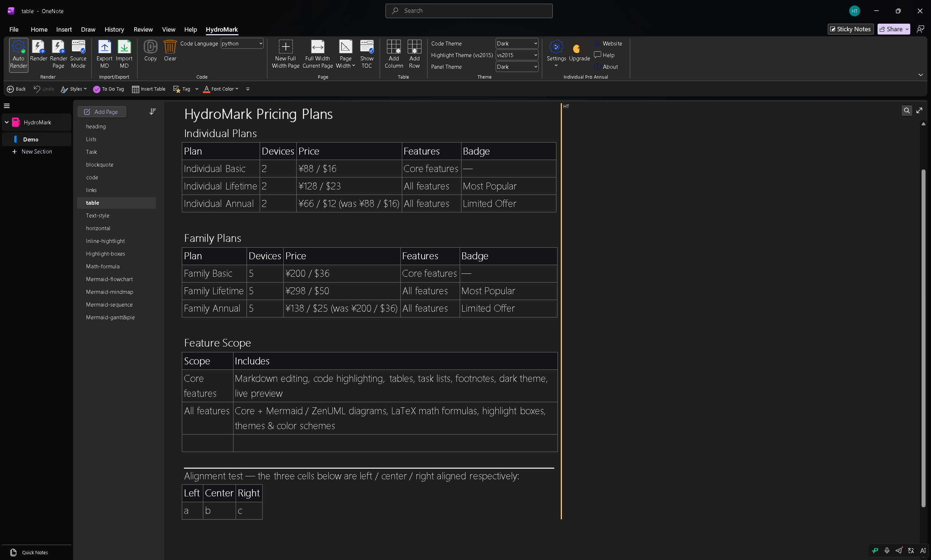Switch to the Draw tab
This screenshot has width=931, height=560.
[x=88, y=29]
